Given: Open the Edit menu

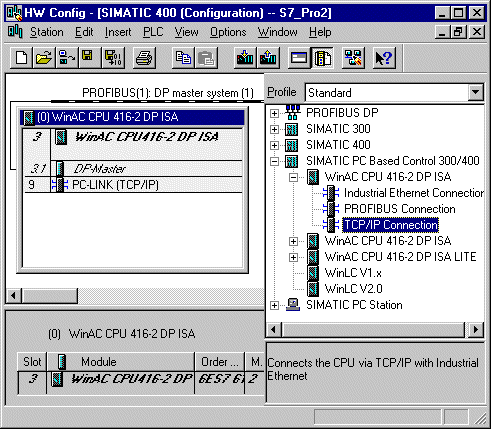Looking at the screenshot, I should (x=84, y=32).
